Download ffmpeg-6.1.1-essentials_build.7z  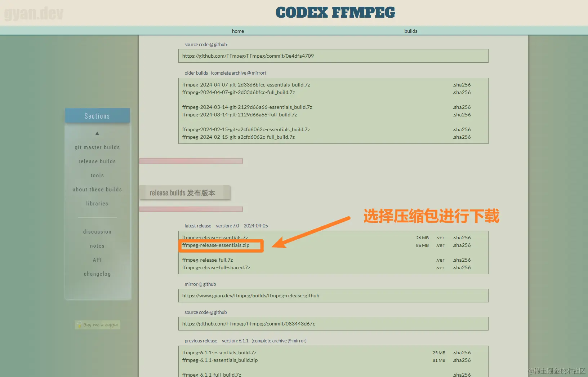click(x=219, y=352)
